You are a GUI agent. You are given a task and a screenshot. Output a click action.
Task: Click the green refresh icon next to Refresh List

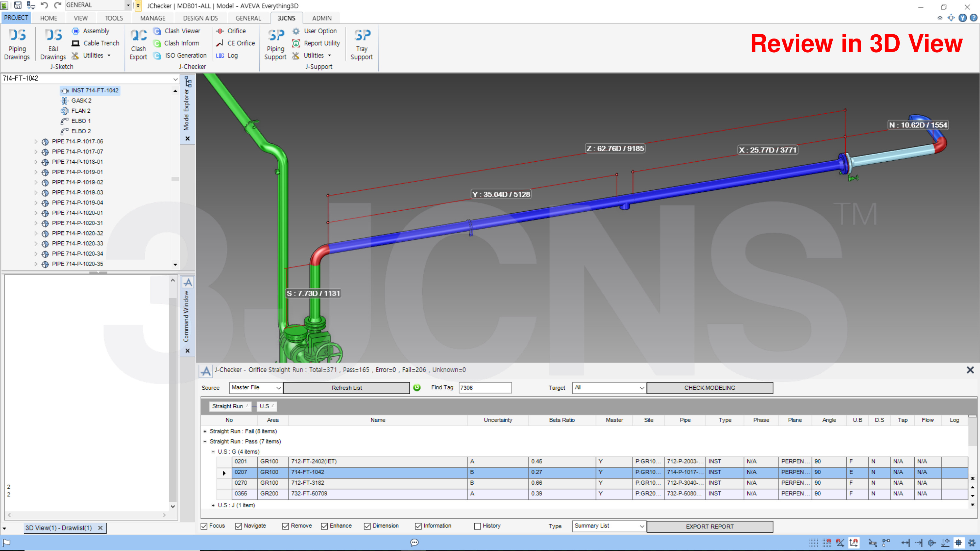coord(417,387)
